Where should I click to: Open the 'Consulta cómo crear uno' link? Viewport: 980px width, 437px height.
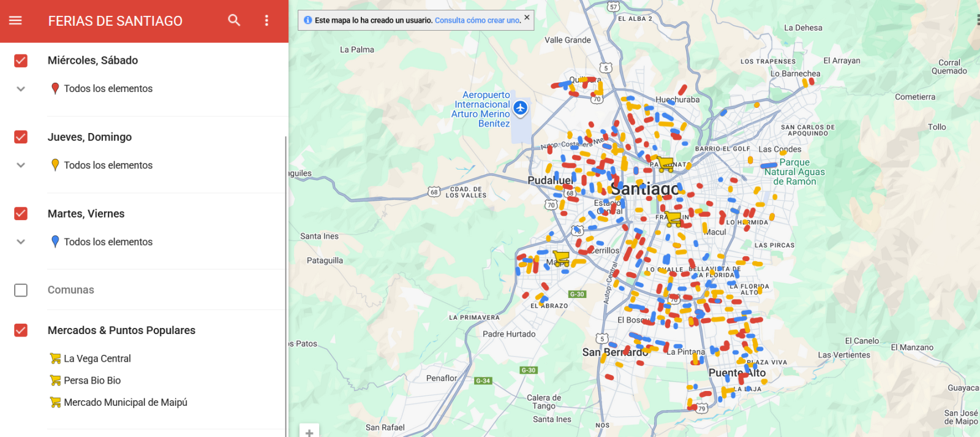pyautogui.click(x=477, y=20)
